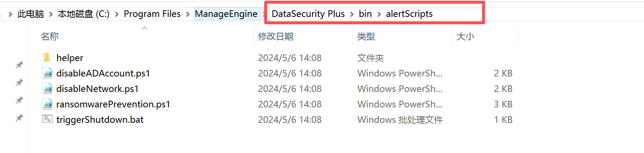The width and height of the screenshot is (644, 153).
Task: Go to the bin folder breadcrumb
Action: point(365,14)
